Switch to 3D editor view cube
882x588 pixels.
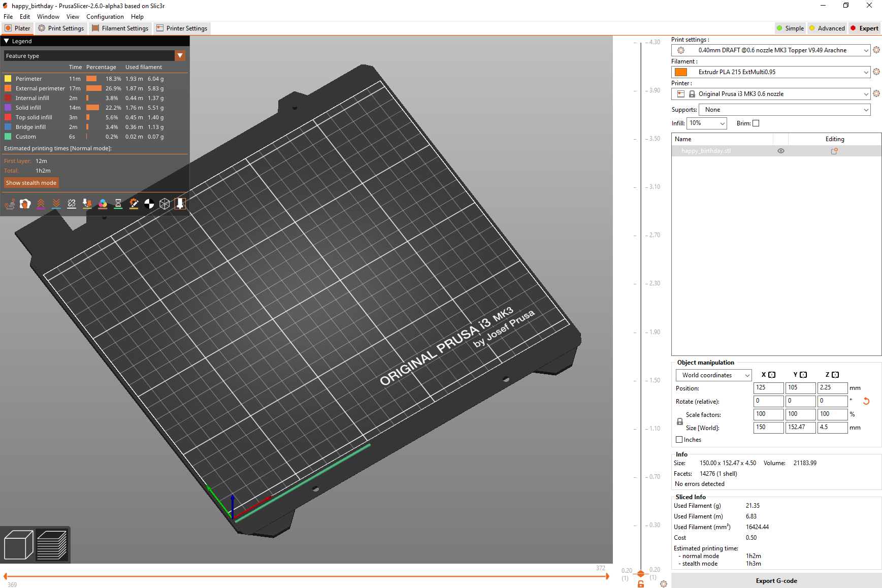coord(18,545)
